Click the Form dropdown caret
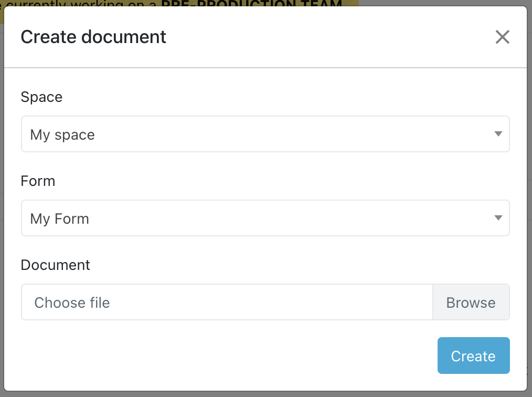532x397 pixels. click(498, 218)
